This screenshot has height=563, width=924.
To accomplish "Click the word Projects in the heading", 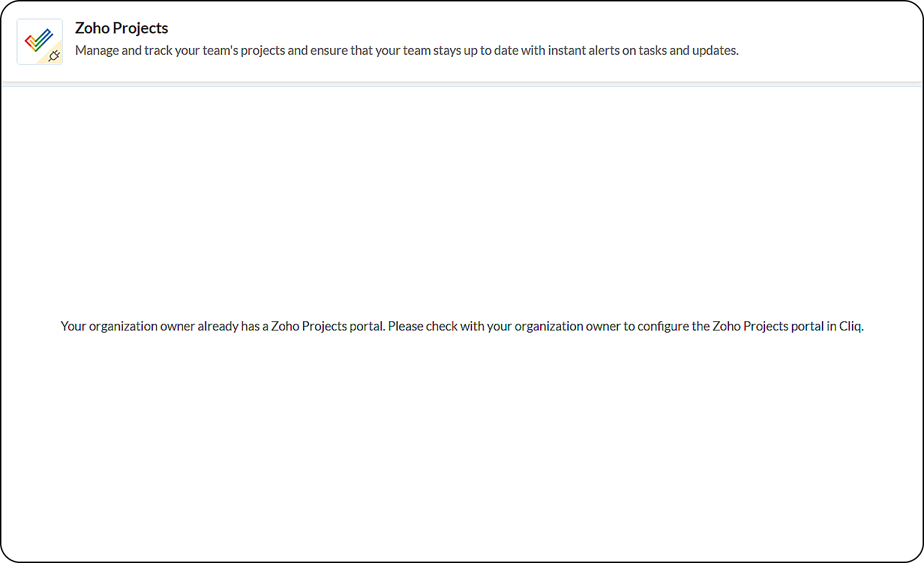I will point(140,28).
